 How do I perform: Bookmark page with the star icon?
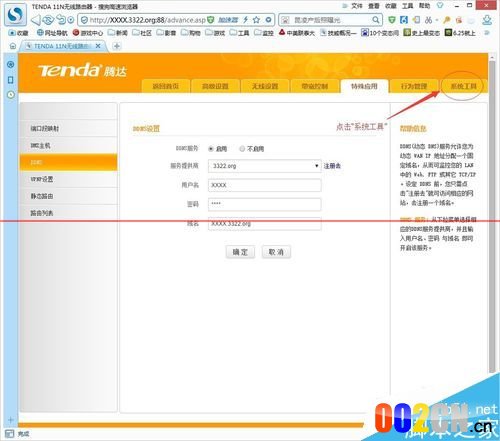pyautogui.click(x=256, y=20)
